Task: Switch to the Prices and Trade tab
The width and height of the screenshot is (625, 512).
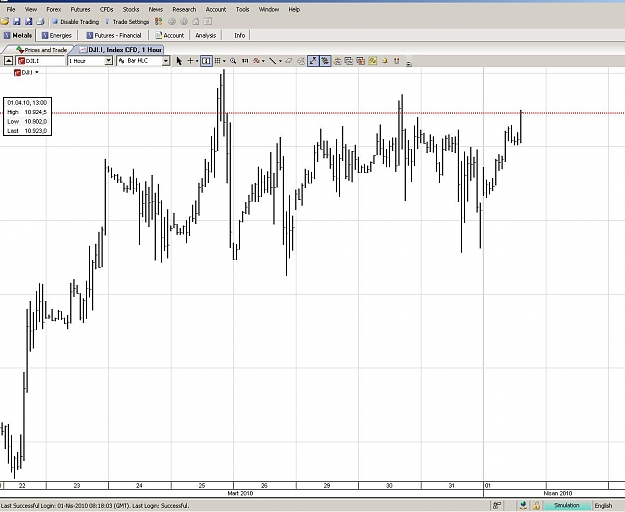Action: coord(41,50)
